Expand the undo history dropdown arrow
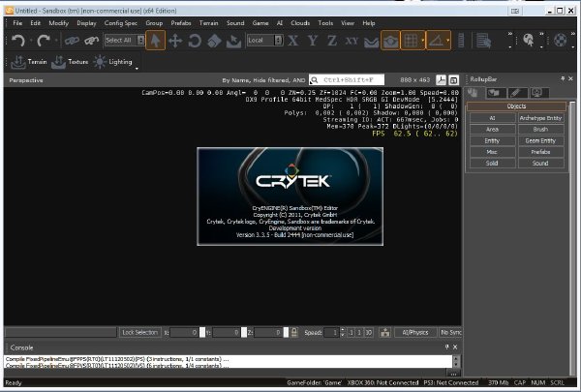 coord(31,40)
